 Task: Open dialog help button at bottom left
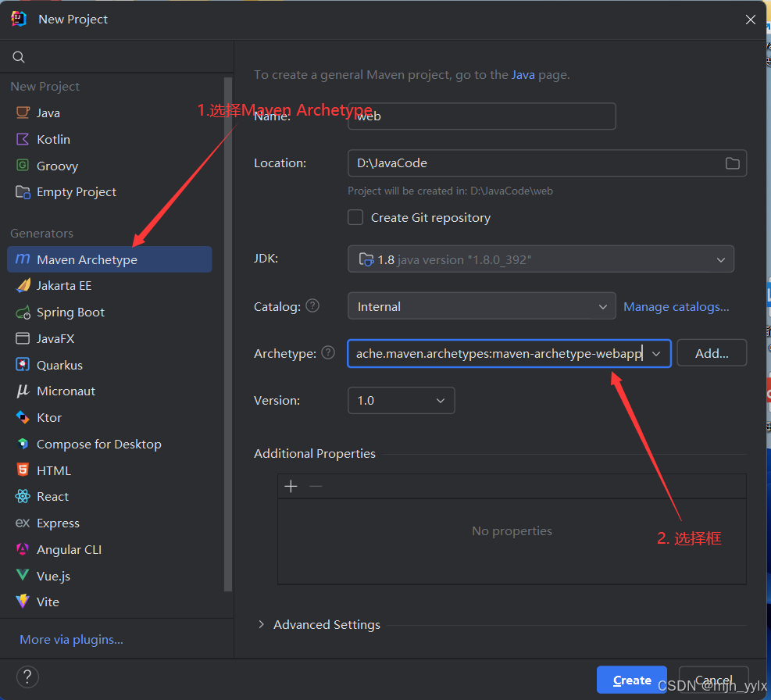(27, 677)
